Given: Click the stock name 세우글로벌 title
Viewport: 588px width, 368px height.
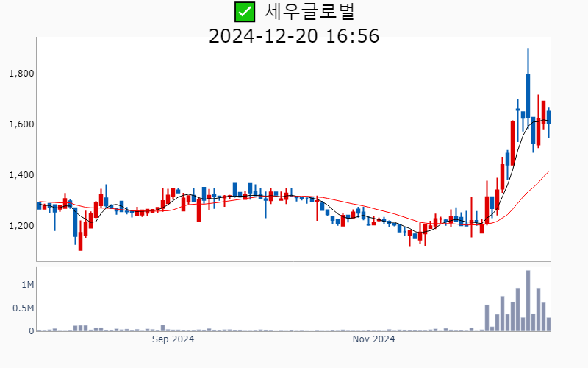Looking at the screenshot, I should (x=309, y=12).
